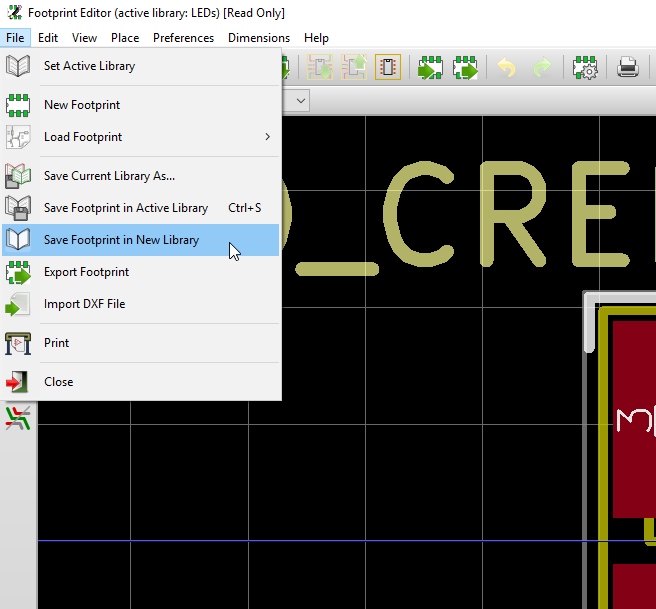
Task: Open the View menu
Action: coord(84,38)
